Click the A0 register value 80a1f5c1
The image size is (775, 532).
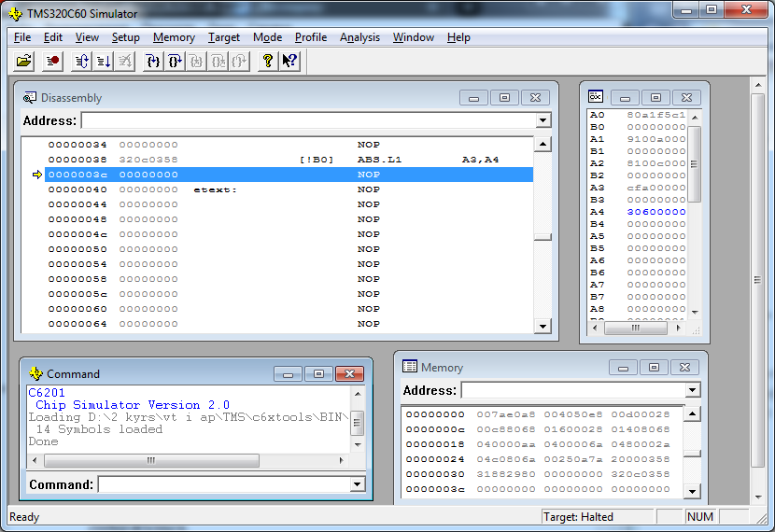(x=655, y=115)
